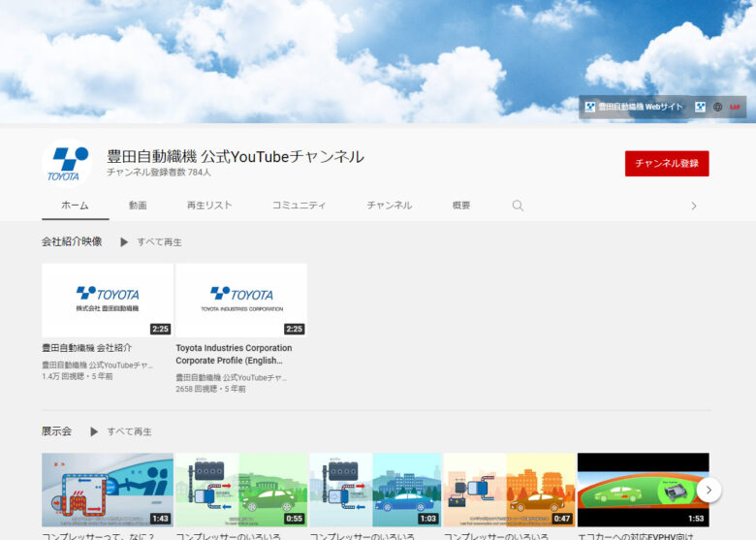Screen dimensions: 756x540
Task: Click the 2658 回視聴・5 年前 text
Action: pos(210,389)
